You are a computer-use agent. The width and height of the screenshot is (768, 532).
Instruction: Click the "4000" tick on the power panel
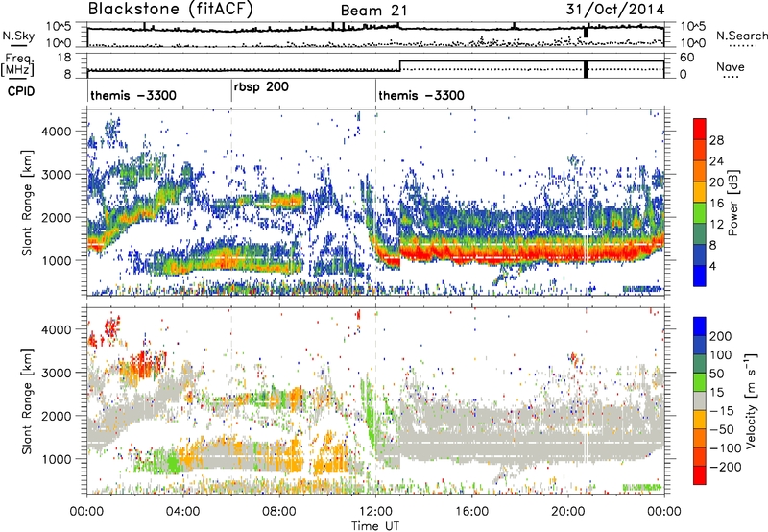(56, 132)
